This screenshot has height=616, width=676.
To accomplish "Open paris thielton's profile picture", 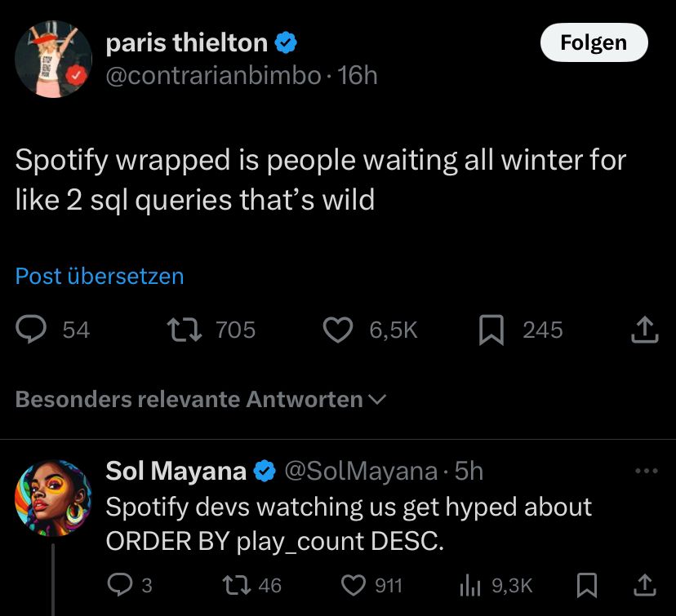I will pos(52,60).
